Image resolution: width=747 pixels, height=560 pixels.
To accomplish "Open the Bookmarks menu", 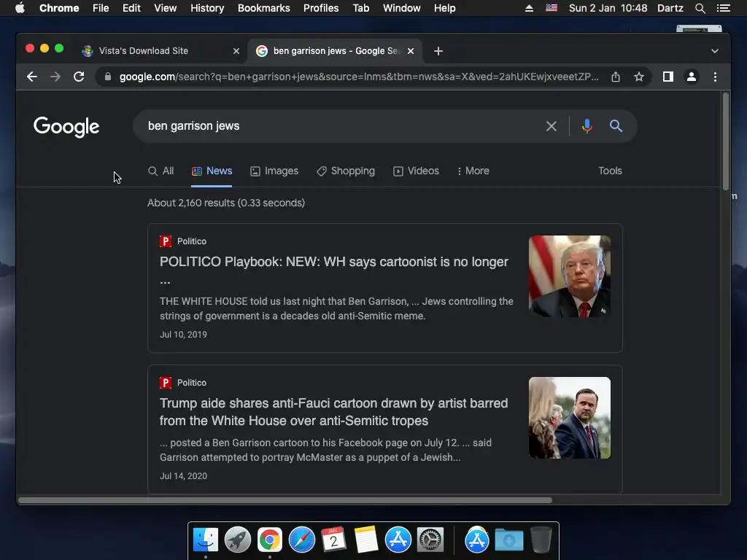I will [x=264, y=8].
